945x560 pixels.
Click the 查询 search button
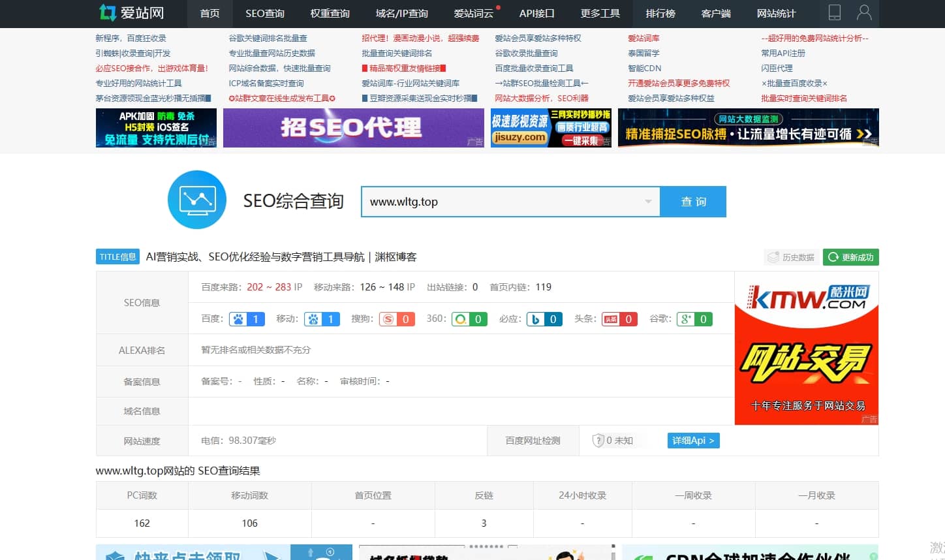point(693,202)
